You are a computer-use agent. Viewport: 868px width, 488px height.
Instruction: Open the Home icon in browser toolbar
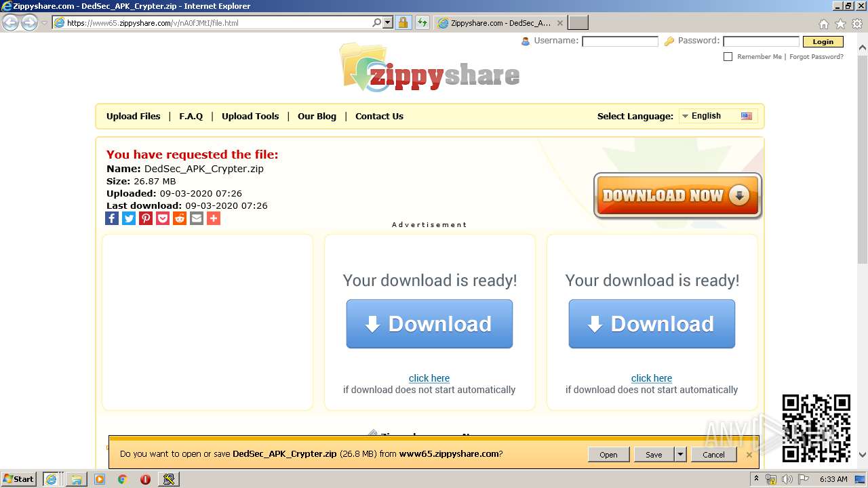coord(823,23)
